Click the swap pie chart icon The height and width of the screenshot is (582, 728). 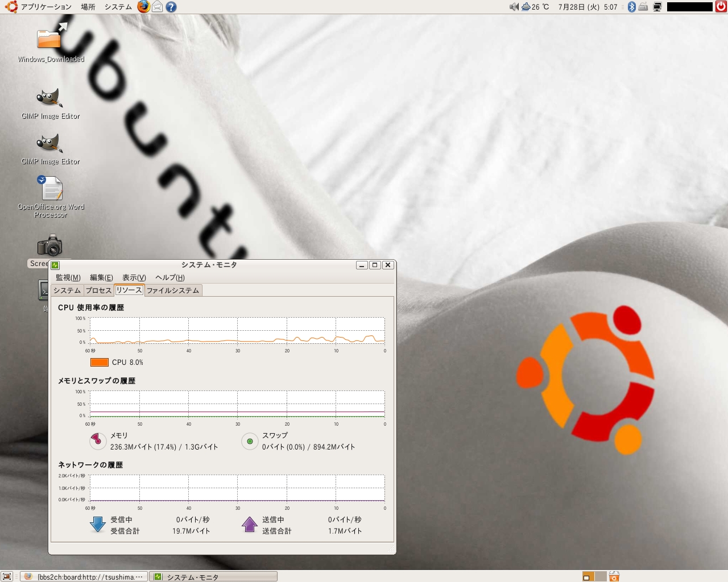[250, 441]
